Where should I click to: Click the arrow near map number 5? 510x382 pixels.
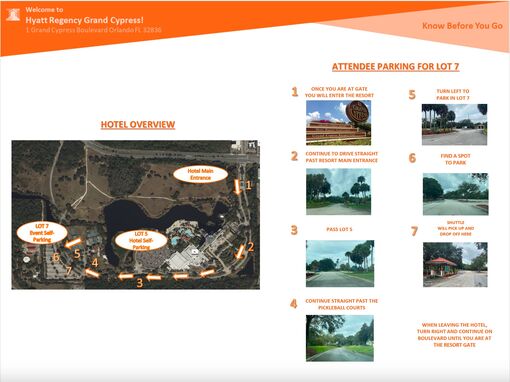click(73, 243)
